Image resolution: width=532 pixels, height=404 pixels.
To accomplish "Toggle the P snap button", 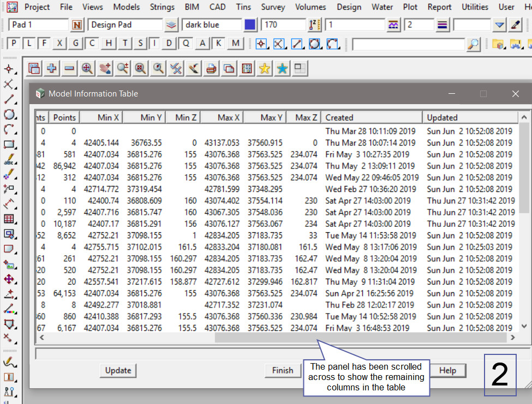I will tap(14, 44).
